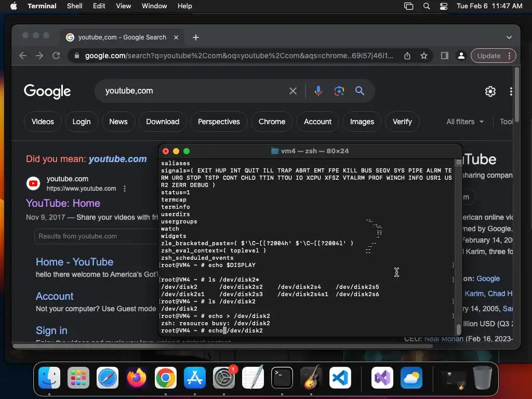
Task: Open Control Center in the menu bar
Action: (444, 6)
